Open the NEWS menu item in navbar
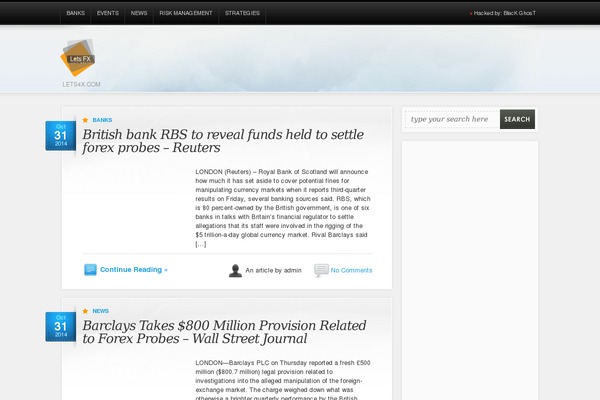600x400 pixels. tap(139, 13)
